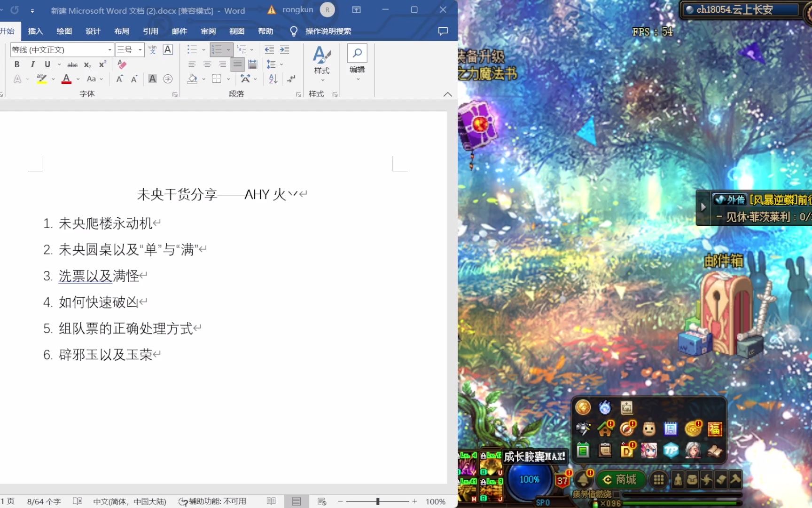The image size is (812, 508).
Task: Toggle numbered list formatting
Action: (x=217, y=49)
